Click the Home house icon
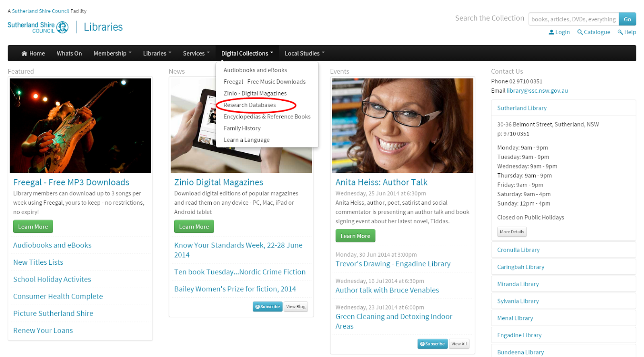Viewport: 644px width, 357px height. click(x=24, y=54)
